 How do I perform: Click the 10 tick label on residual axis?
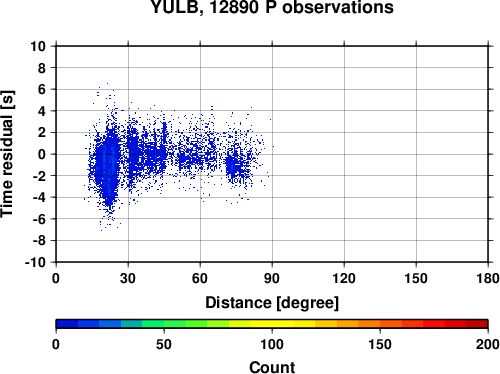pyautogui.click(x=38, y=46)
